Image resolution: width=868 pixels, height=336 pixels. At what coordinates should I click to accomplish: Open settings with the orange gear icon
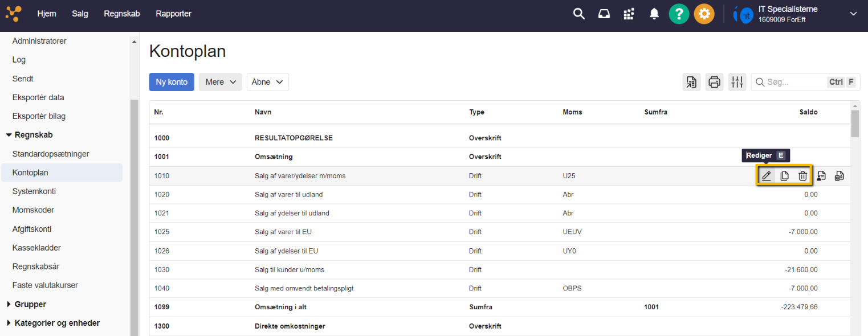click(704, 14)
